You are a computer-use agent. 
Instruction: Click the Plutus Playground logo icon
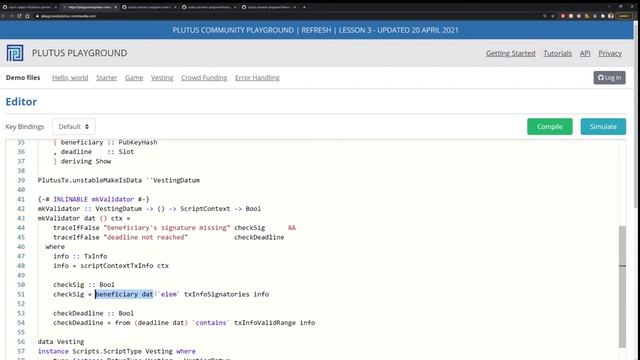[15, 53]
